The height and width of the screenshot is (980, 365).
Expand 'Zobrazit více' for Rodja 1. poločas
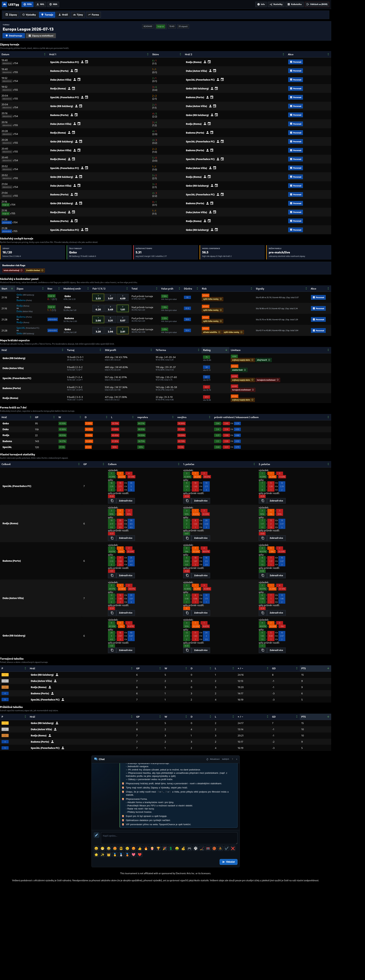pos(201,538)
